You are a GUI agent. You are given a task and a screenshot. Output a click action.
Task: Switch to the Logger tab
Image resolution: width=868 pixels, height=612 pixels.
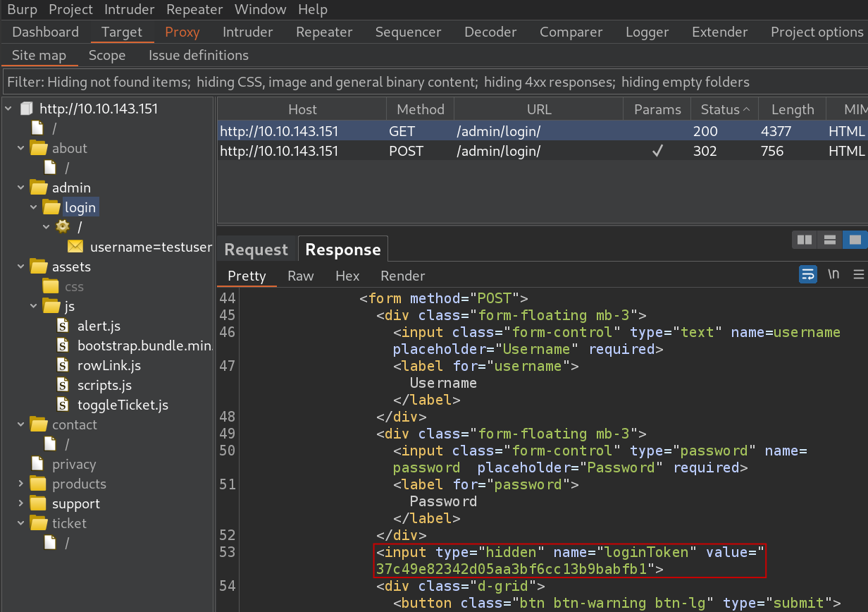tap(647, 32)
